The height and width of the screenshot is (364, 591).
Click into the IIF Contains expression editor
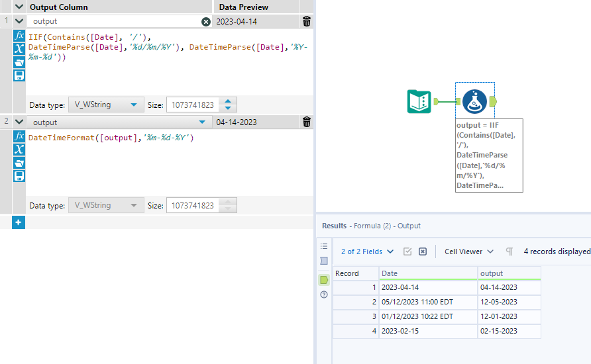169,62
